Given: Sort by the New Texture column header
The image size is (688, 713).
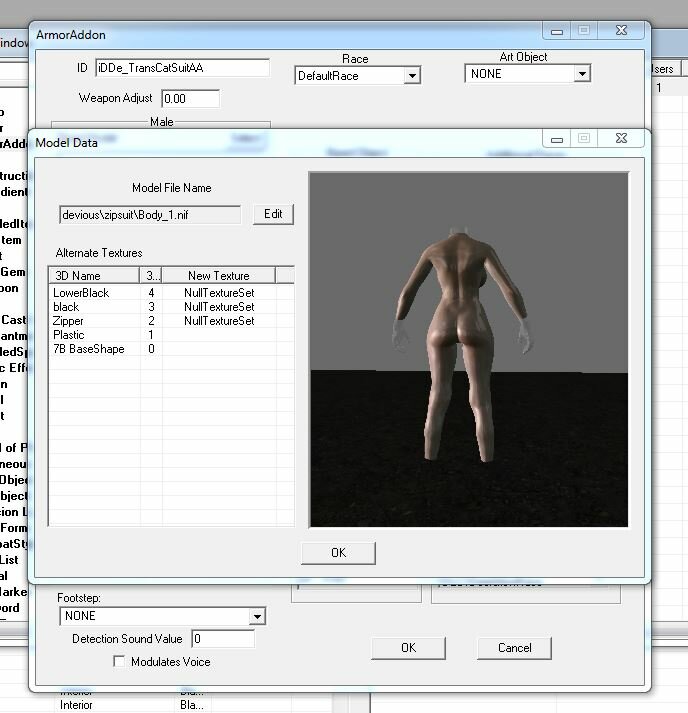Looking at the screenshot, I should (x=219, y=276).
